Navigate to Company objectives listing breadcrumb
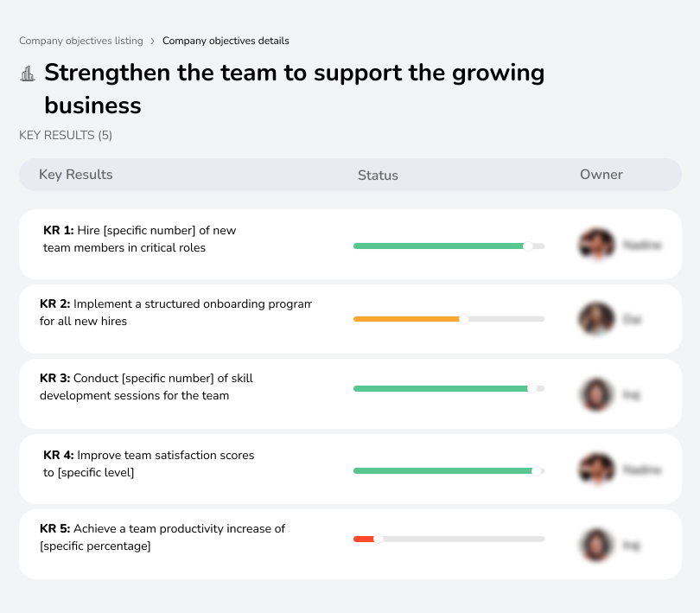 [80, 41]
